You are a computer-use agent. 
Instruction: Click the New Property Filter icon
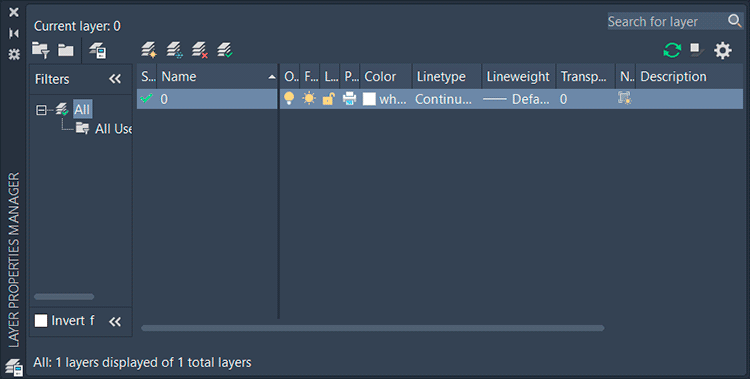41,50
